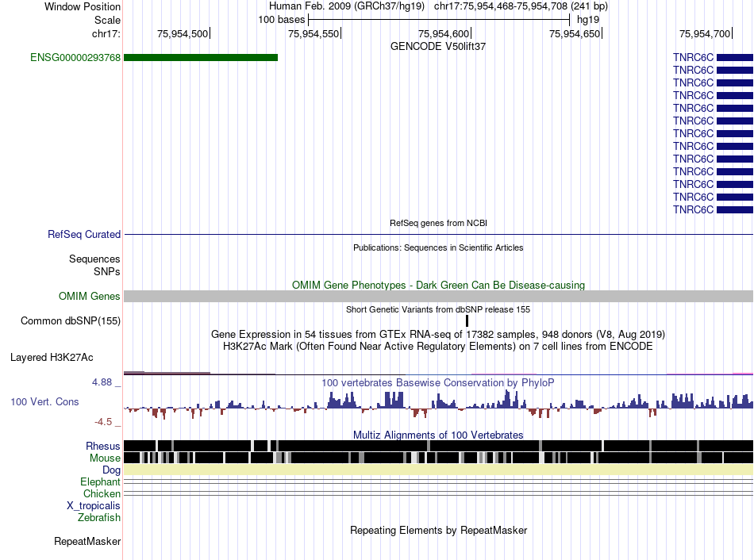The height and width of the screenshot is (560, 754).
Task: Select the Mouse alignment row label
Action: pos(105,458)
